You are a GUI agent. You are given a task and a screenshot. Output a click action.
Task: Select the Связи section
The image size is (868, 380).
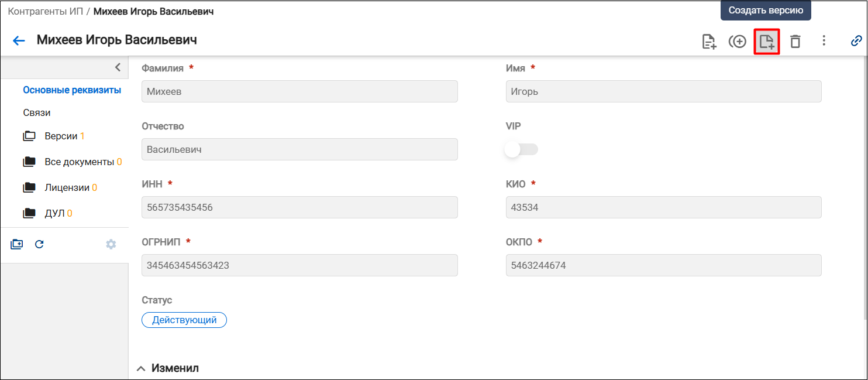click(x=37, y=112)
